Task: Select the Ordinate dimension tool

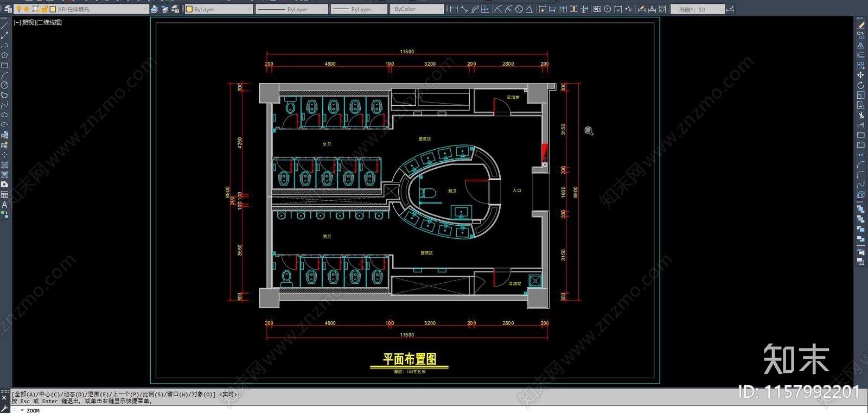Action: (x=485, y=9)
